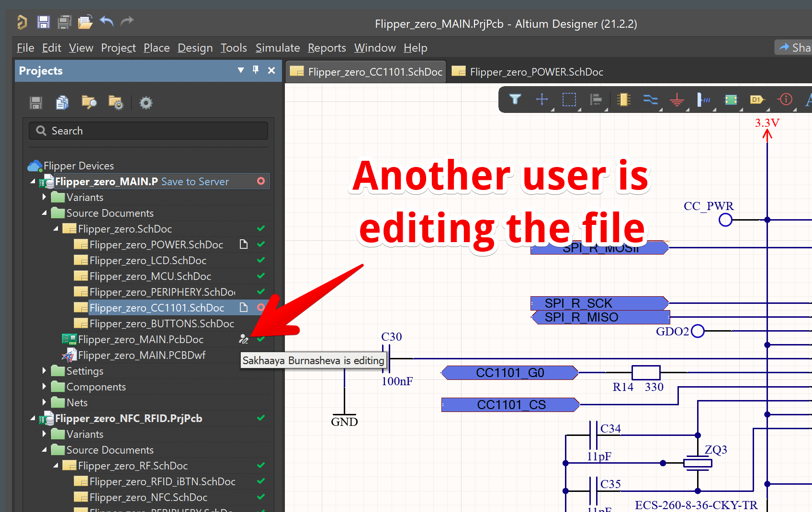Switch to Flipper_zero_POWER.SchDoc tab
This screenshot has height=512, width=812.
(528, 72)
